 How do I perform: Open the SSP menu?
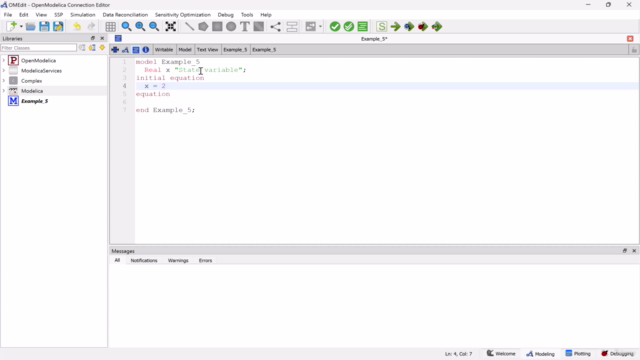[x=58, y=15]
